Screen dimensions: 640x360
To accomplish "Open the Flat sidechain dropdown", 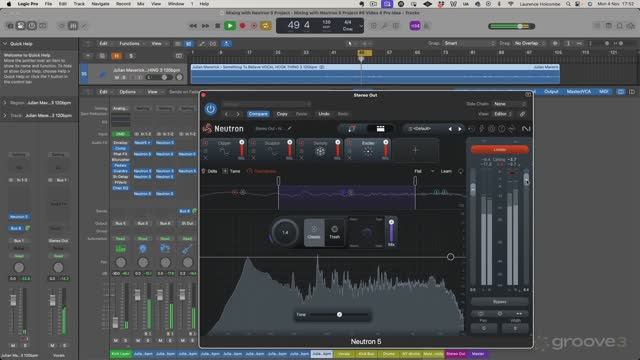I will (x=424, y=171).
